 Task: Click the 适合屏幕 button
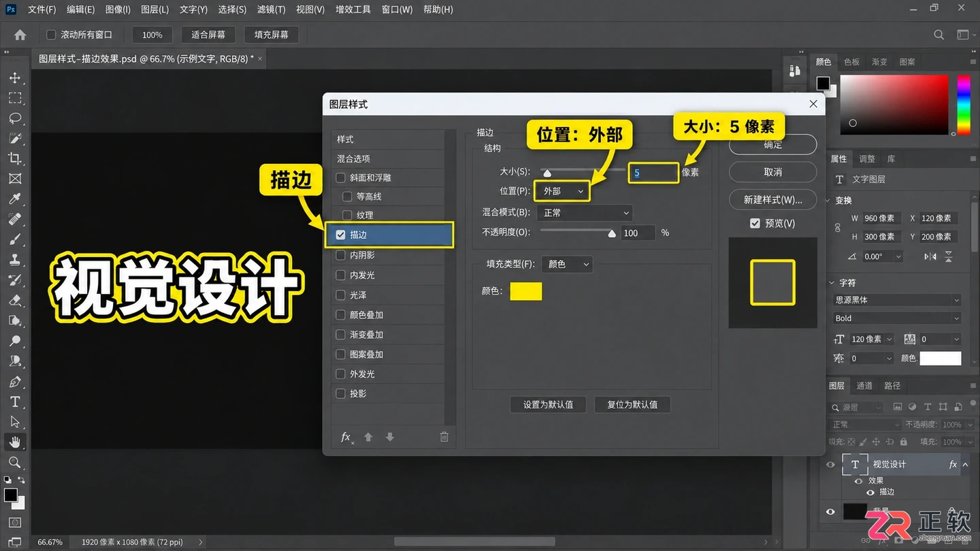point(208,35)
